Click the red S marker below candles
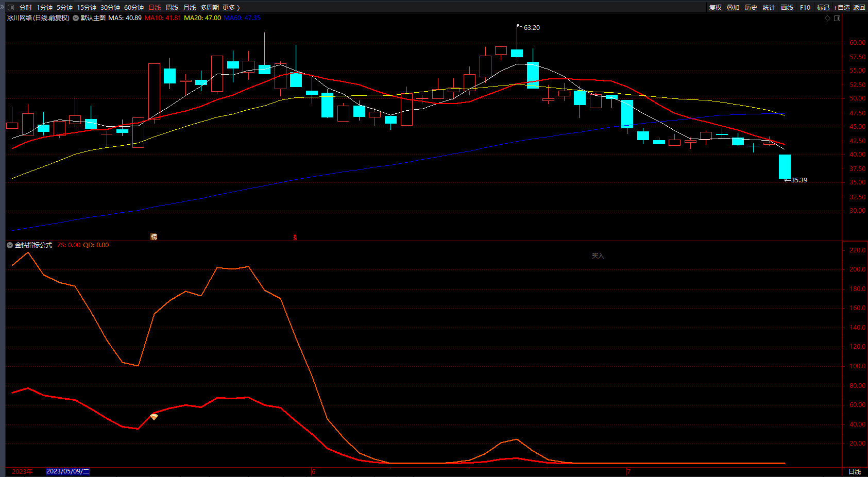868x477 pixels. 295,237
